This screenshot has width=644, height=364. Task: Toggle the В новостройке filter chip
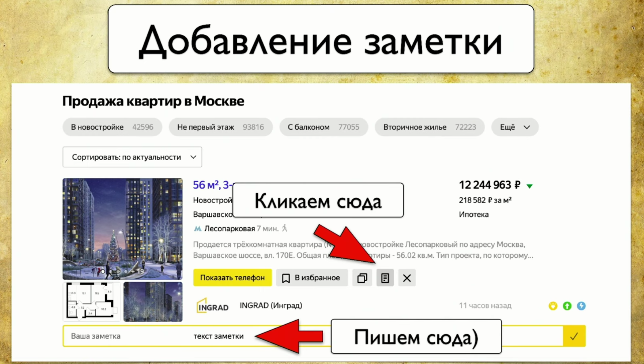click(112, 127)
